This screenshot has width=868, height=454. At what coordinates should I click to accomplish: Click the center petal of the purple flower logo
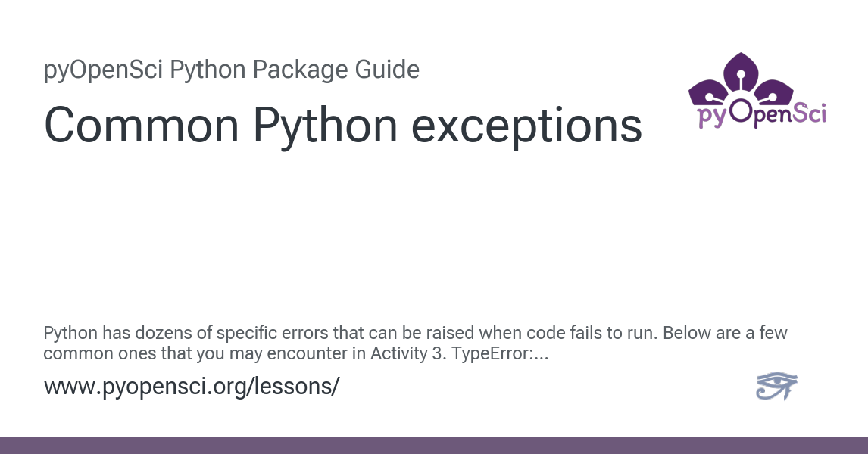tap(742, 71)
